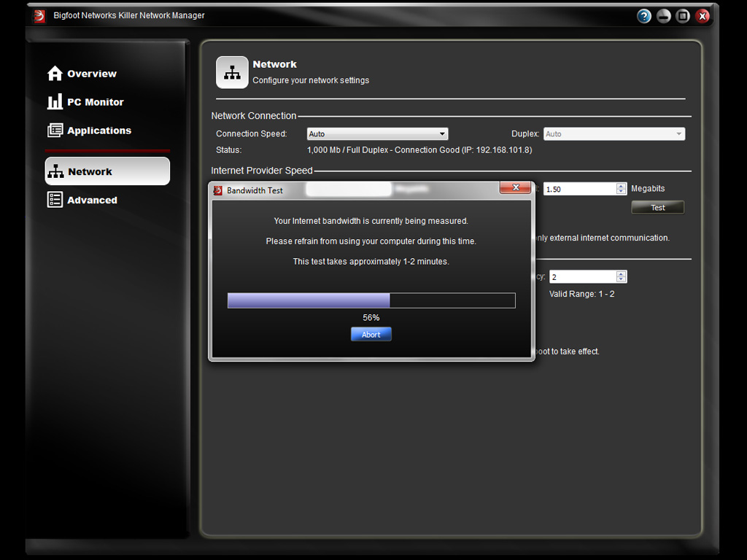Decrement the value 2 spinner

tap(621, 279)
